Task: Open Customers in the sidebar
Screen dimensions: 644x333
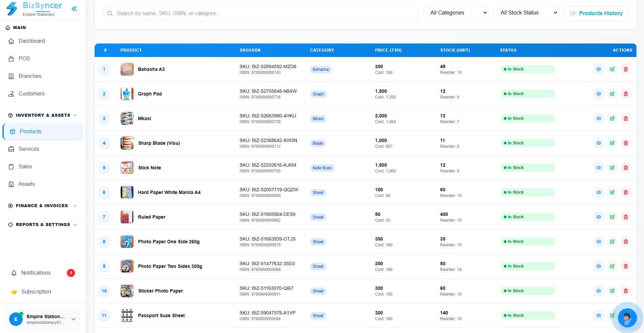Action: coord(43,94)
